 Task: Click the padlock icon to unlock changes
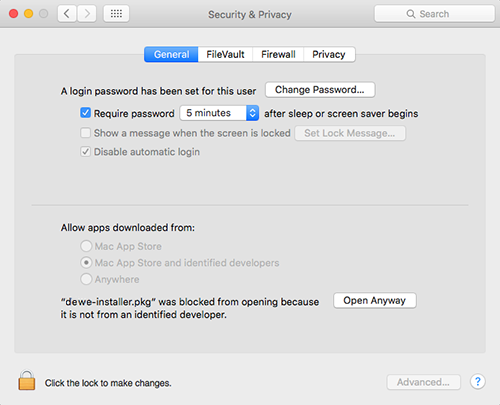[27, 380]
